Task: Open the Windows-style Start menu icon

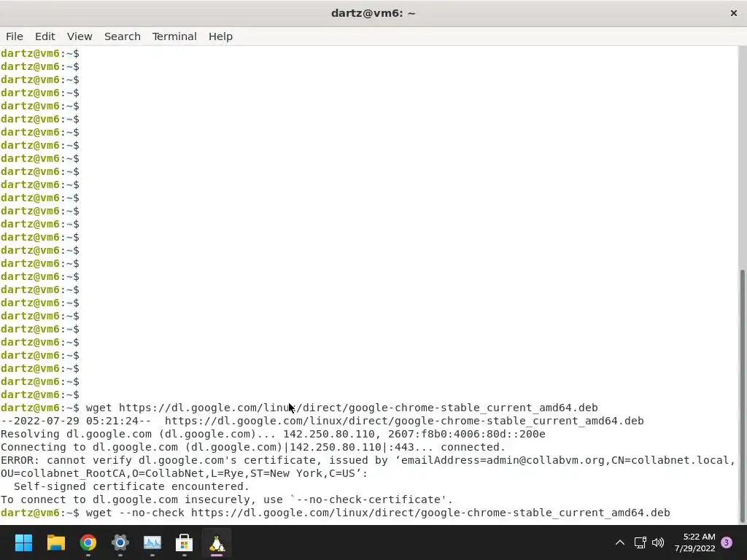Action: pos(23,542)
